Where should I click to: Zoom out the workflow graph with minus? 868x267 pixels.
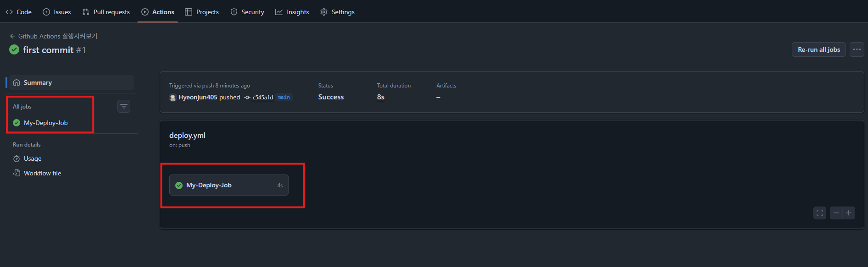pos(836,213)
